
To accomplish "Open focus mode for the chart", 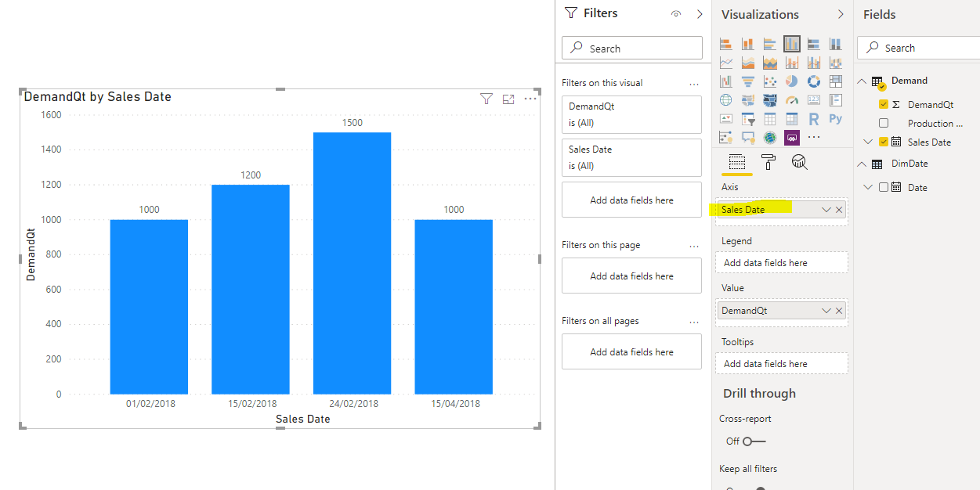I will click(x=508, y=99).
